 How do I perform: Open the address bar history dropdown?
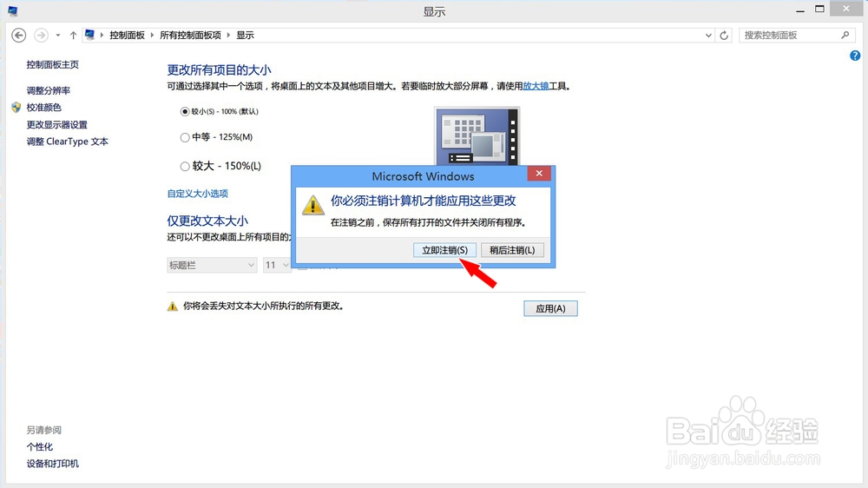708,36
